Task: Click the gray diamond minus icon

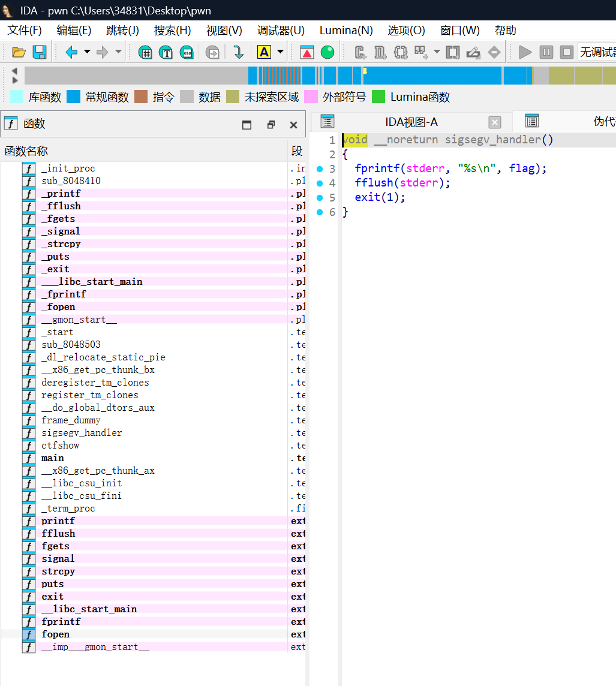Action: (494, 53)
